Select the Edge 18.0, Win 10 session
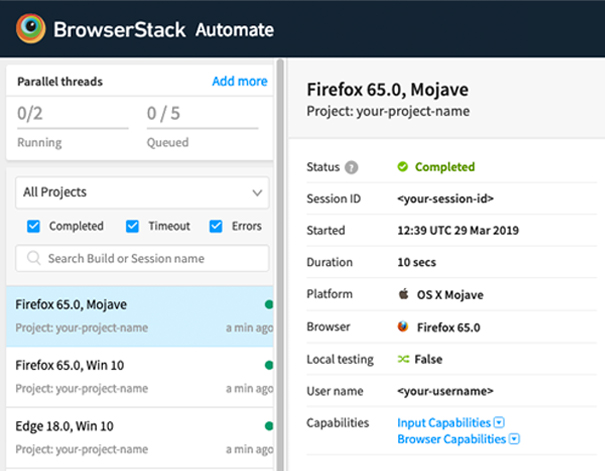This screenshot has height=471, width=605. click(x=140, y=438)
